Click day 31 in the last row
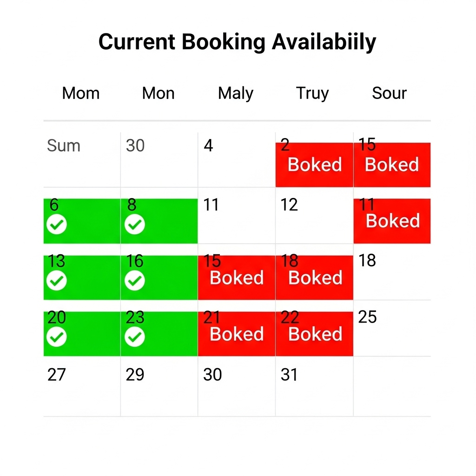This screenshot has height=476, width=476. pos(314,386)
